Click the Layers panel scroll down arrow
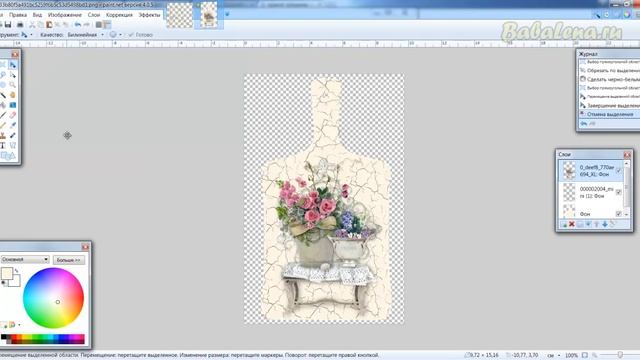 pyautogui.click(x=627, y=214)
